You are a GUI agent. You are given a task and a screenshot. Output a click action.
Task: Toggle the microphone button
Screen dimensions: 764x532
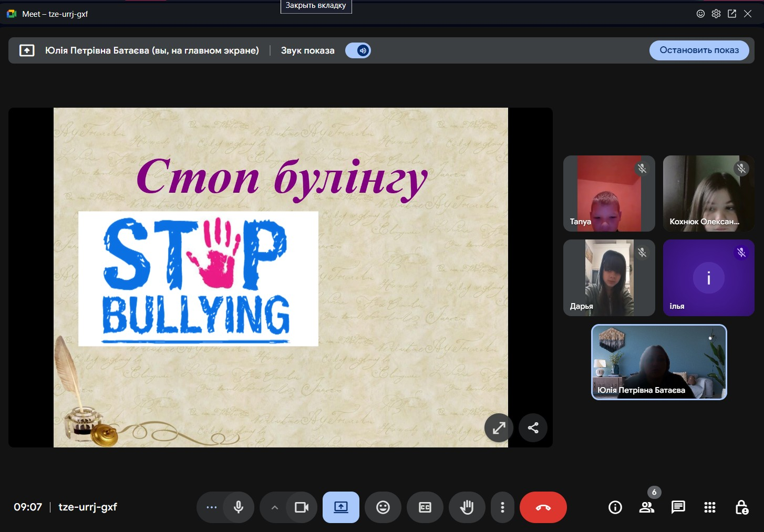239,507
